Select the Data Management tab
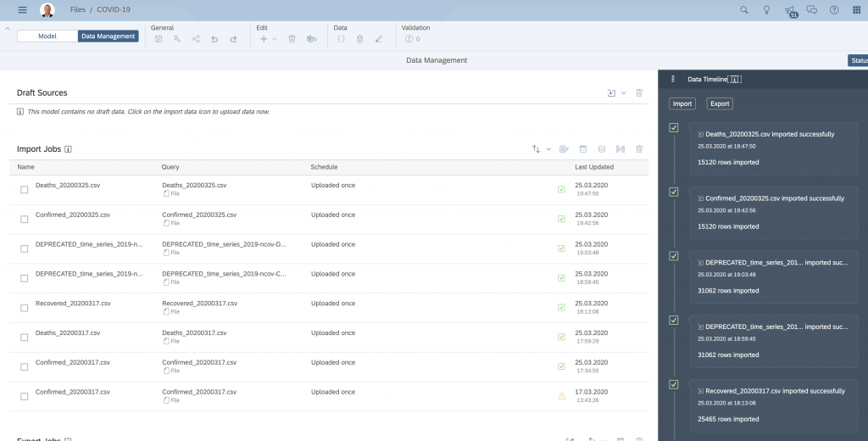Viewport: 868px width, 441px height. click(x=108, y=36)
